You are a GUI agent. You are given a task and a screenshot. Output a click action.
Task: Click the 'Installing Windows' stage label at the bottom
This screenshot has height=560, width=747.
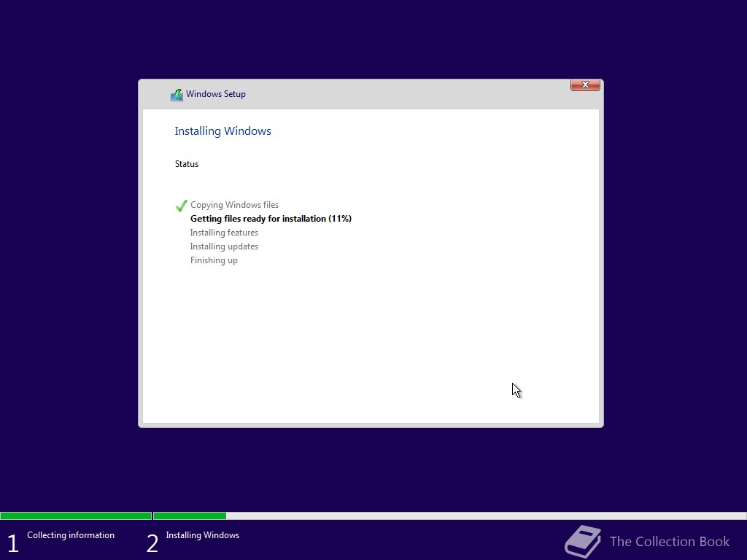pos(203,535)
